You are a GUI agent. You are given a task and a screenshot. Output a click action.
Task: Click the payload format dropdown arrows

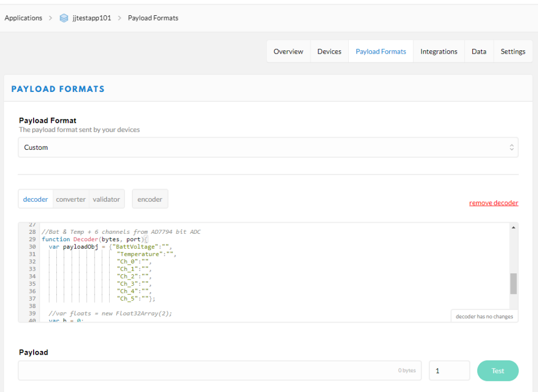512,148
